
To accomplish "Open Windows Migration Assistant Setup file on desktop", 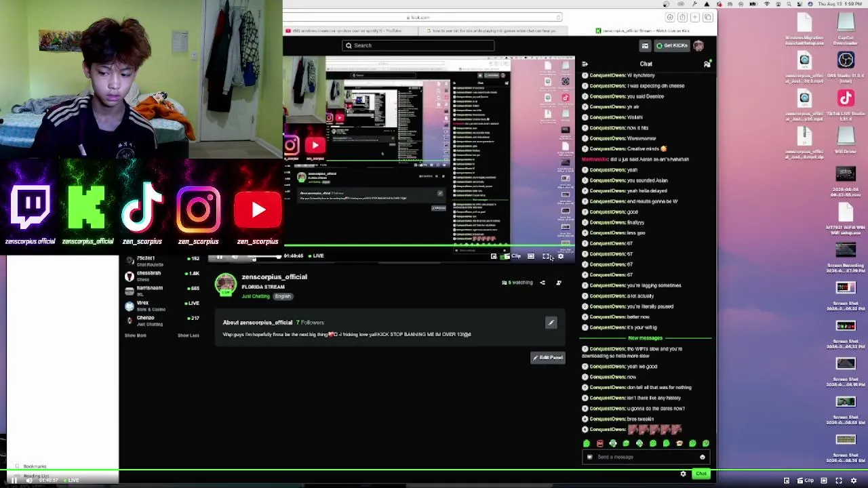I will coord(804,30).
